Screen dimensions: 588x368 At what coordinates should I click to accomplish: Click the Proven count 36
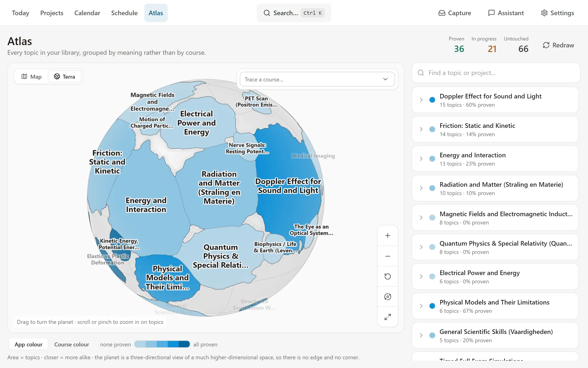[x=459, y=49]
